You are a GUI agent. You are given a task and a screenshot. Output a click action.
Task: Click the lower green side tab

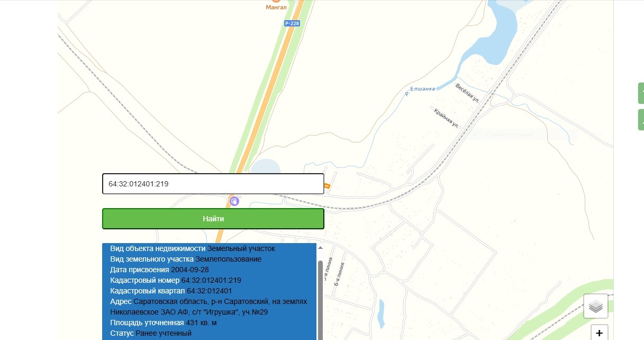pyautogui.click(x=641, y=119)
